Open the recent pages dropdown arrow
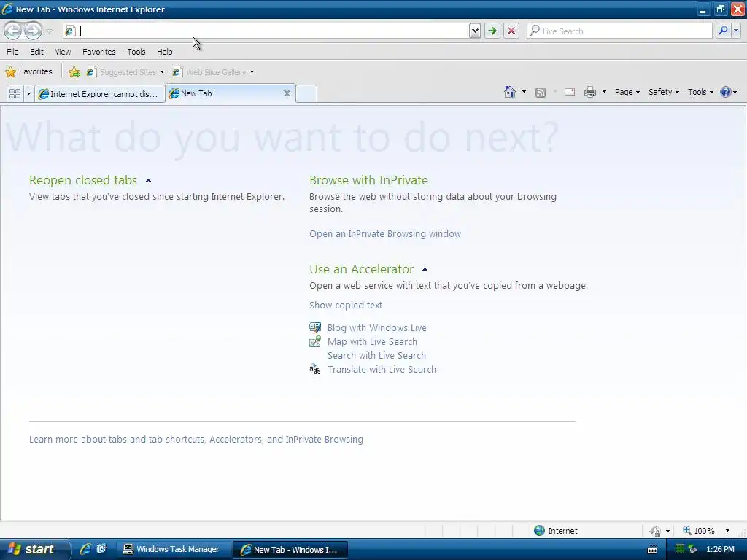This screenshot has width=747, height=560. [49, 31]
